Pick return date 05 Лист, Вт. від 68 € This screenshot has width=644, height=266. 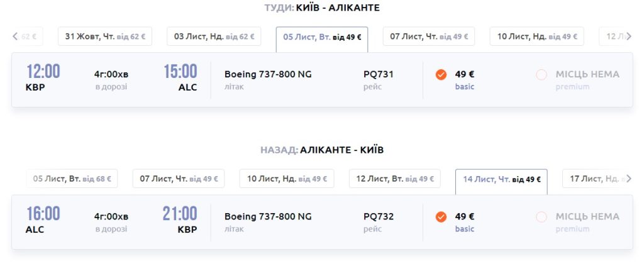pos(72,179)
